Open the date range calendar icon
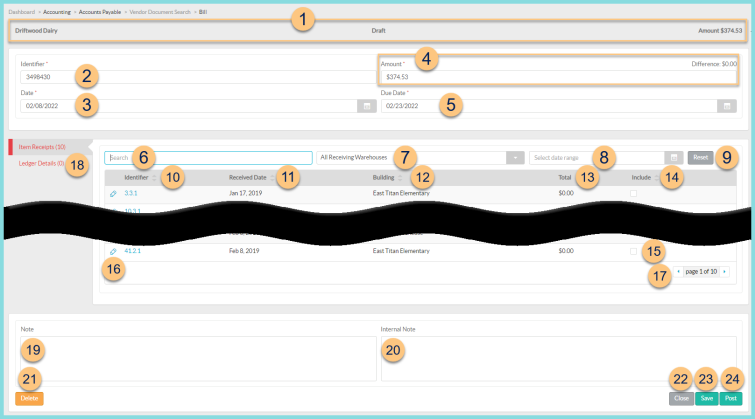 pos(674,157)
